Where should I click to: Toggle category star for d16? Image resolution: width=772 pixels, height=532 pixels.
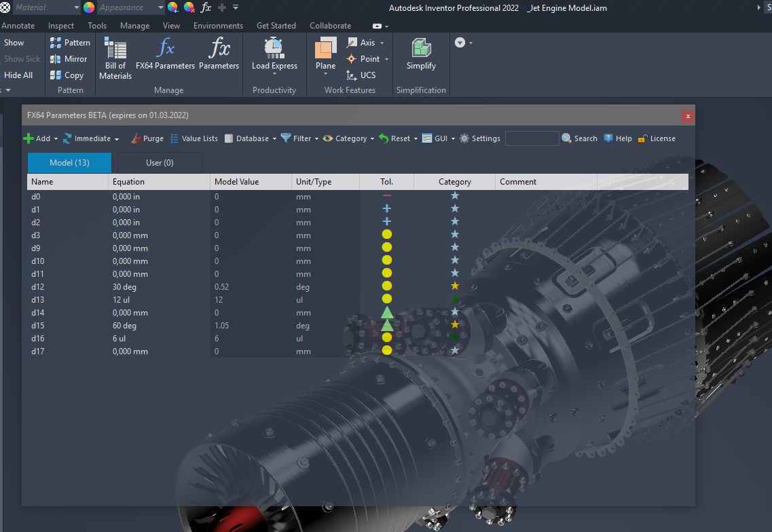pos(455,338)
